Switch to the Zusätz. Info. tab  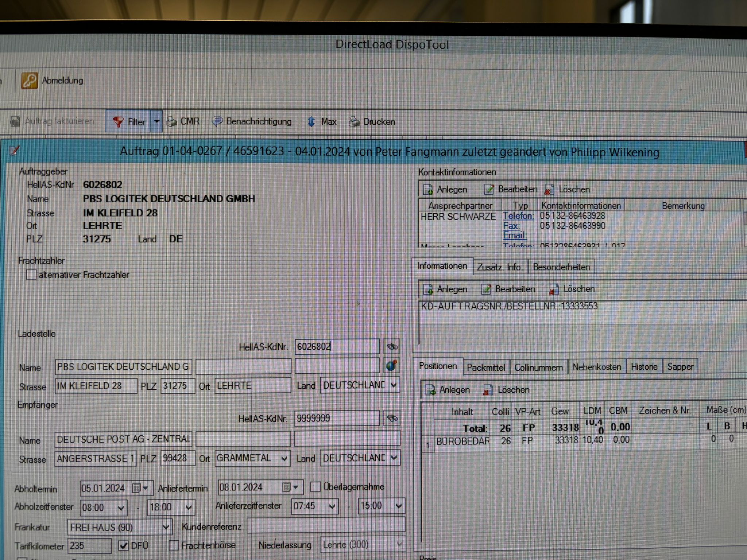500,267
